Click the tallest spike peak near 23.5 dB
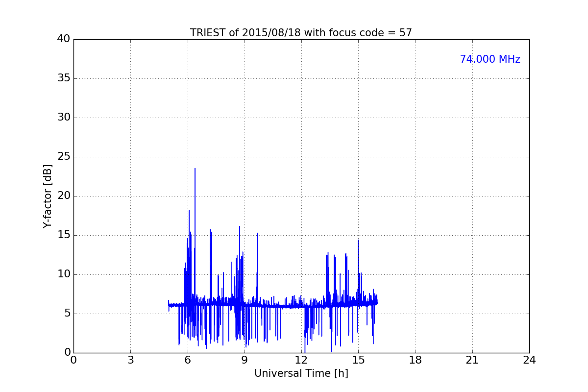The image size is (588, 392). [195, 169]
